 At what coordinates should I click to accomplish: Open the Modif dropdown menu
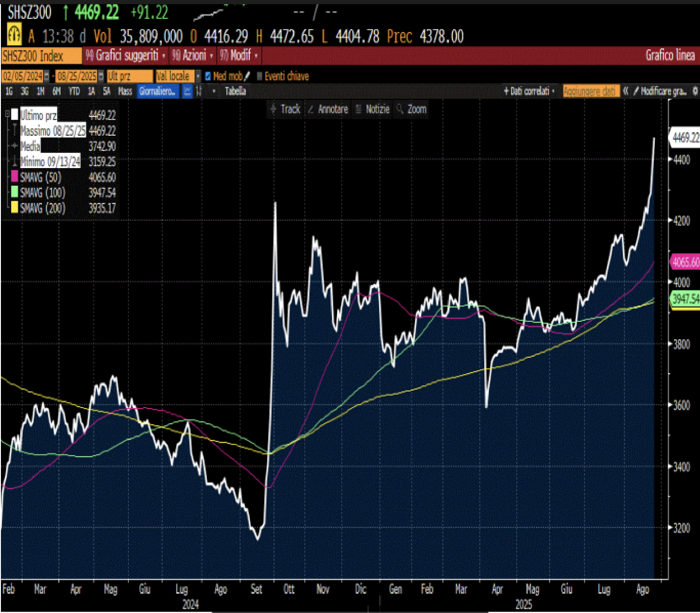tap(239, 55)
